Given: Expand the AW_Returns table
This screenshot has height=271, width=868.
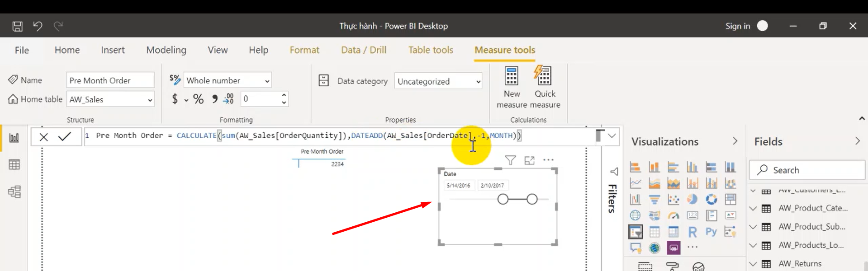Looking at the screenshot, I should (x=753, y=264).
